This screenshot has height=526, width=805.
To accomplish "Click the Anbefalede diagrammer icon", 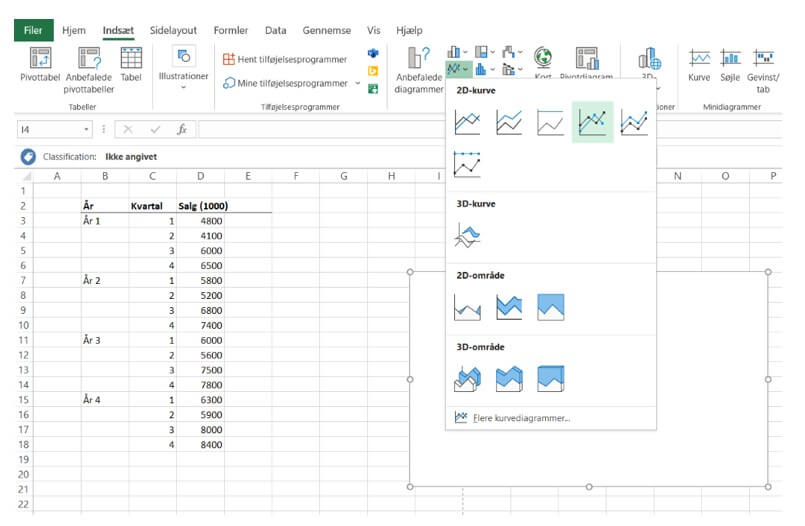I will (x=420, y=62).
